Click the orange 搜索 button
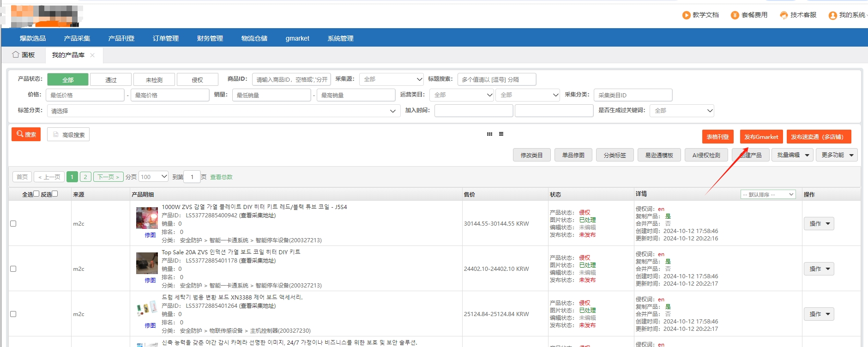 click(26, 134)
